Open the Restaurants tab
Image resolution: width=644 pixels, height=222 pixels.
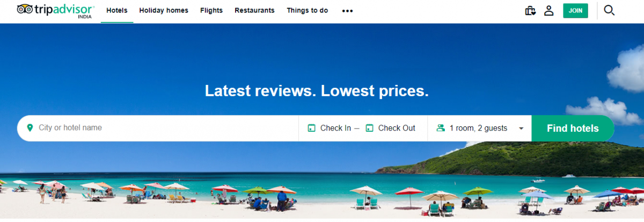[254, 10]
